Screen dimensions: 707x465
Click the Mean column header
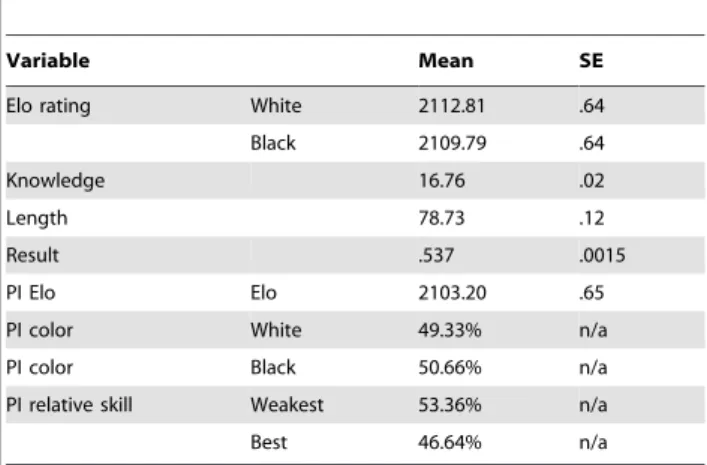pos(446,60)
